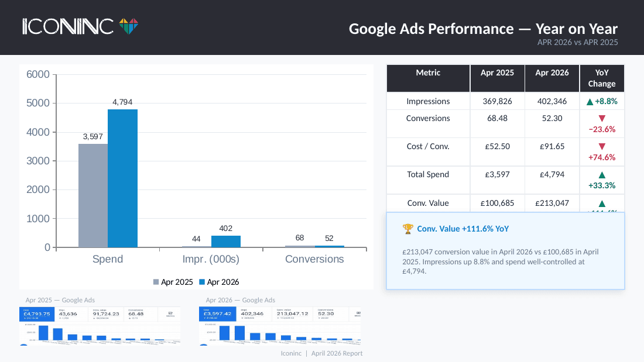Click the '369,826' impressions cell

pyautogui.click(x=498, y=101)
